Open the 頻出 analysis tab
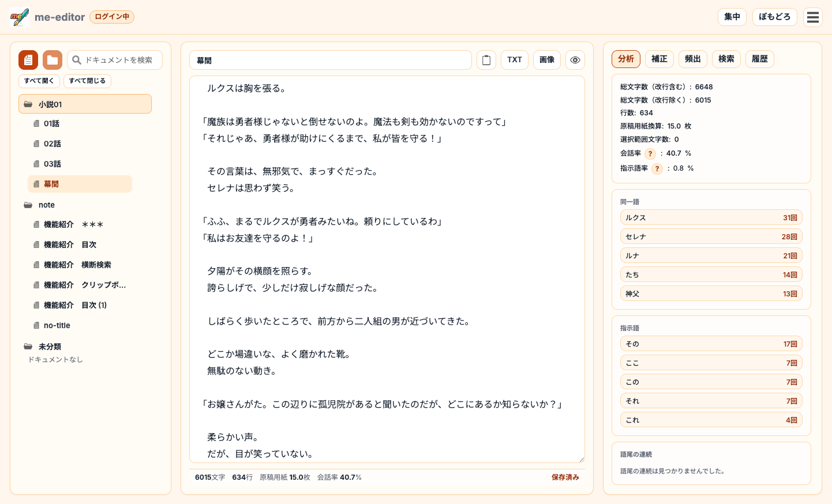 [x=692, y=59]
